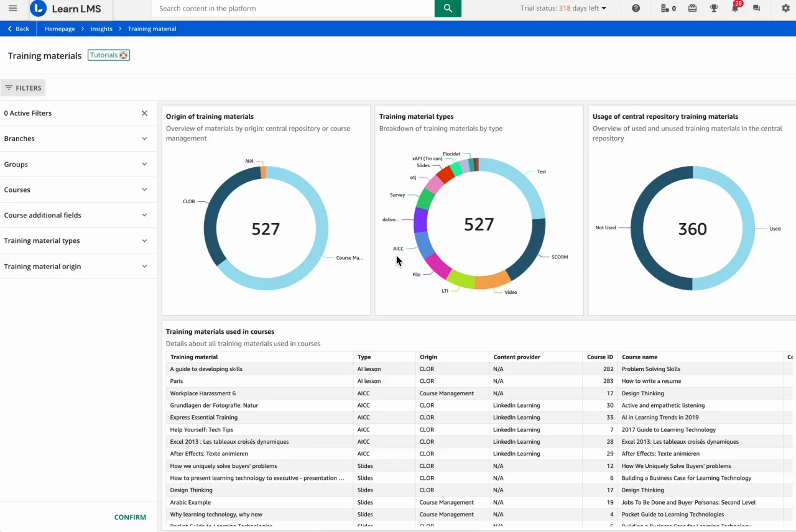Open the gift rewards icon
796x532 pixels.
[x=692, y=9]
